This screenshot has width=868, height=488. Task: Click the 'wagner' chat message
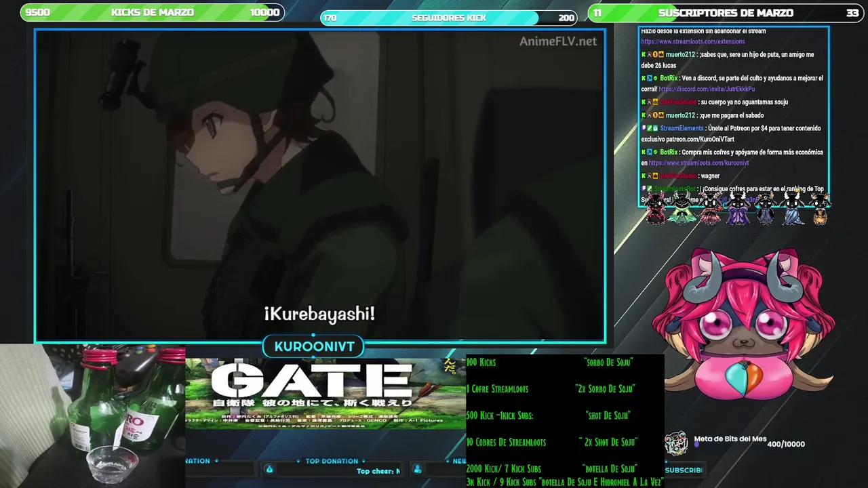pos(710,176)
